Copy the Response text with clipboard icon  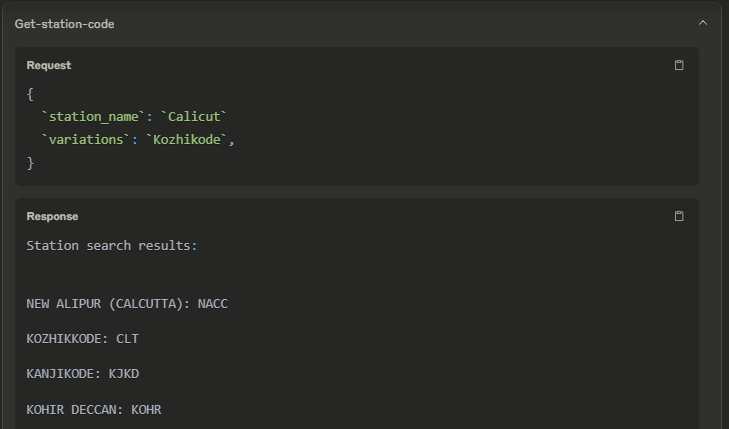pos(679,216)
